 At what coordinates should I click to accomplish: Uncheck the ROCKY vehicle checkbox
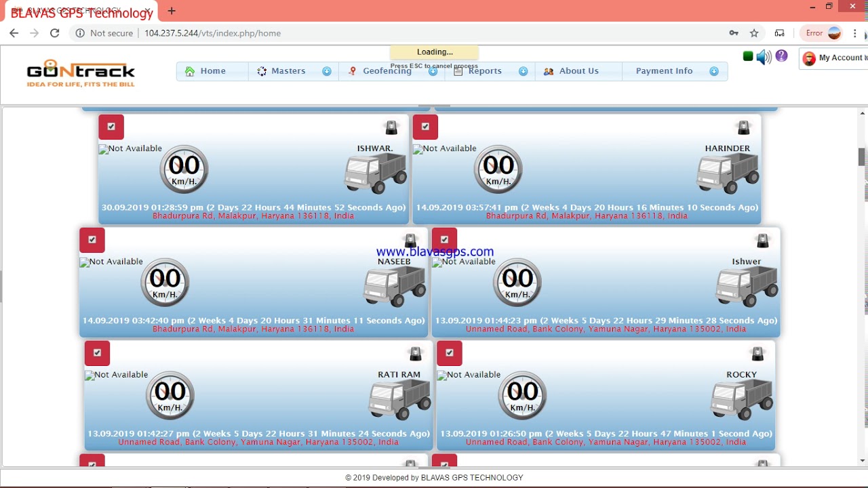pyautogui.click(x=450, y=353)
